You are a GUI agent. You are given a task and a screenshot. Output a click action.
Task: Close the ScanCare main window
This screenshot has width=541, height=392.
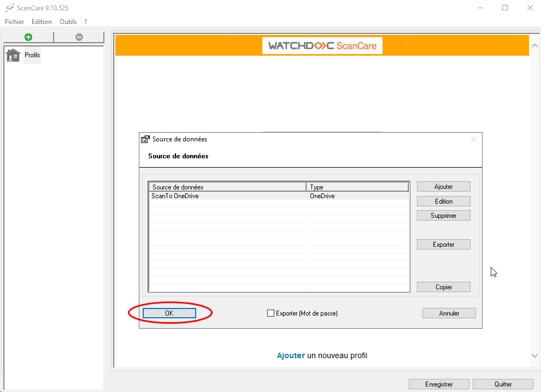[530, 8]
